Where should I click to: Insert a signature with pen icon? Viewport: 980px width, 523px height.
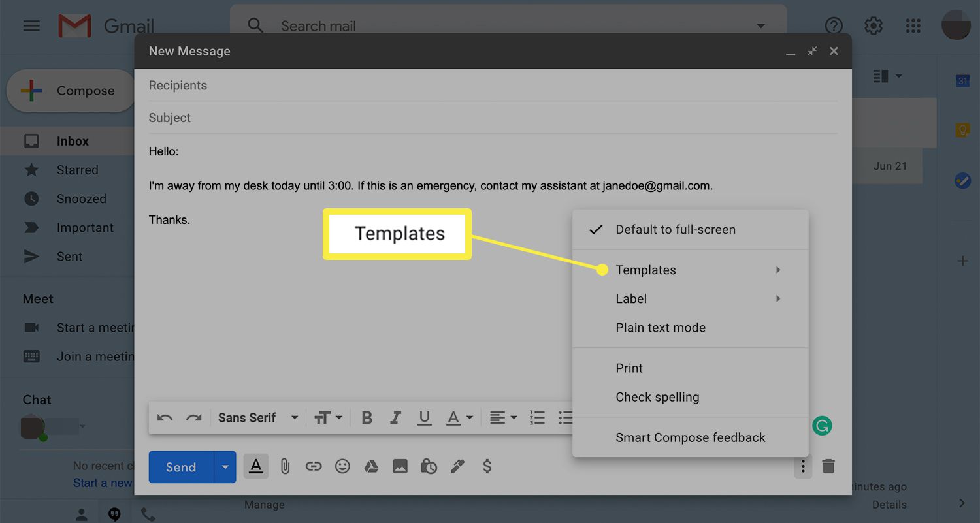tap(457, 466)
